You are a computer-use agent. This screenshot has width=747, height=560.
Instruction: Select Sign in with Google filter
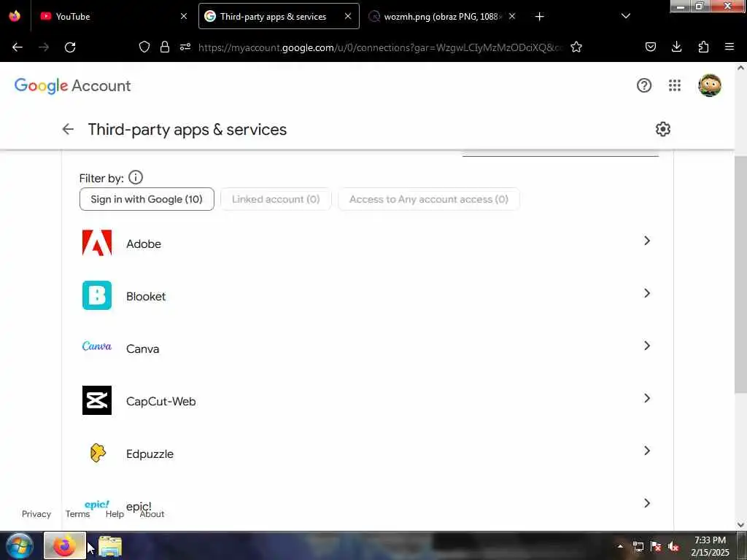point(147,199)
